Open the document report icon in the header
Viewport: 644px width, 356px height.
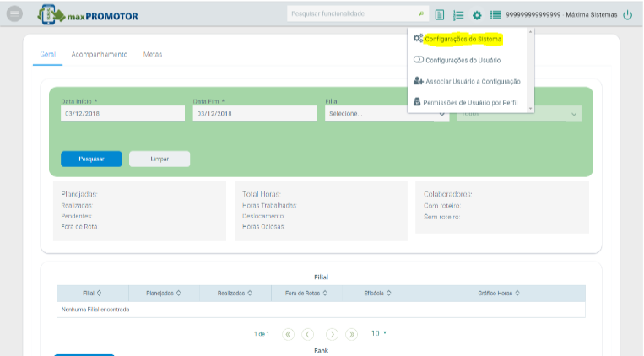[x=440, y=15]
